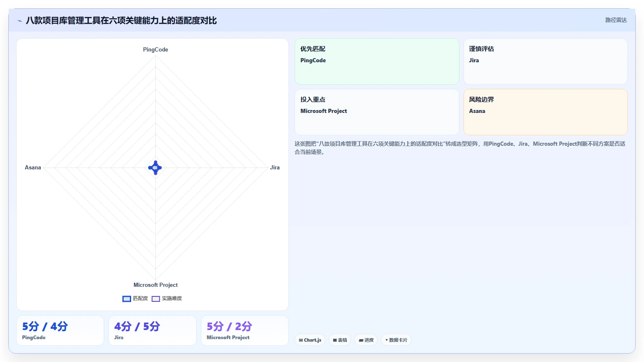The image size is (644, 362).
Task: Open the 5分 / 2分 Microsoft Project score card
Action: click(x=245, y=330)
